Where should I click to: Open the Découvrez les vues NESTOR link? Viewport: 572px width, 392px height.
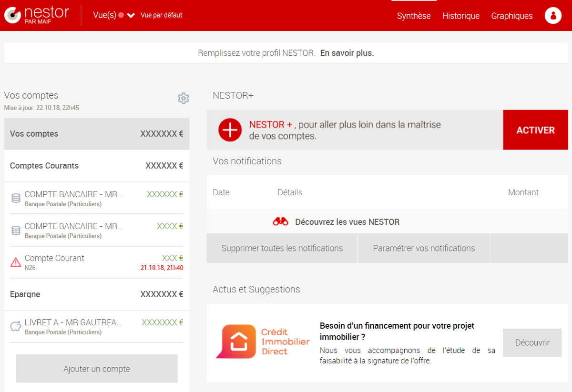347,222
